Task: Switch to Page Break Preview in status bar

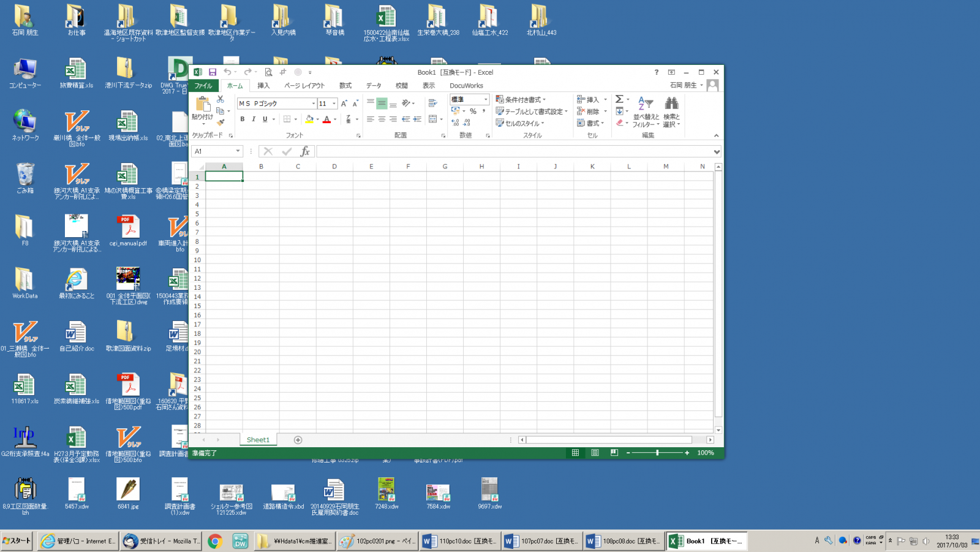Action: tap(614, 453)
